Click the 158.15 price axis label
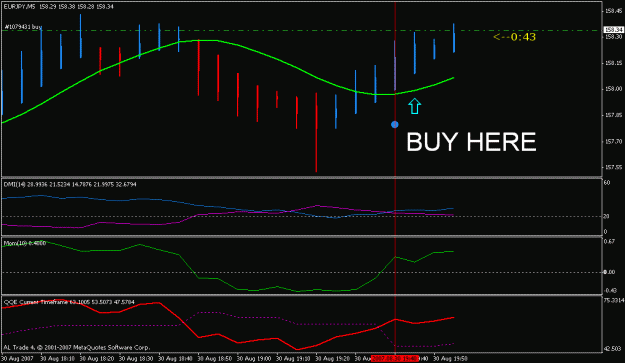 click(613, 63)
